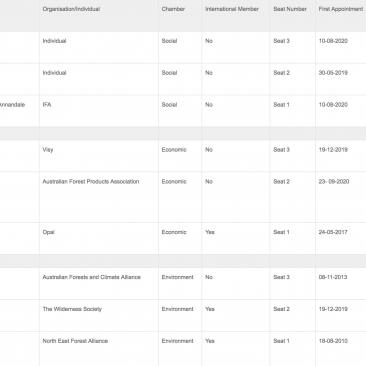Image resolution: width=366 pixels, height=366 pixels.
Task: Click the 24-05-2017 appointment date
Action: (x=333, y=232)
